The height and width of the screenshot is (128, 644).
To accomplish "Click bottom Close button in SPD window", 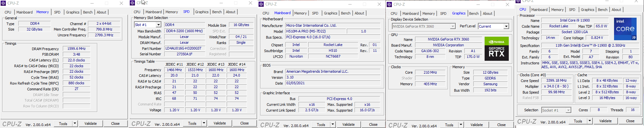I will point(244,123).
